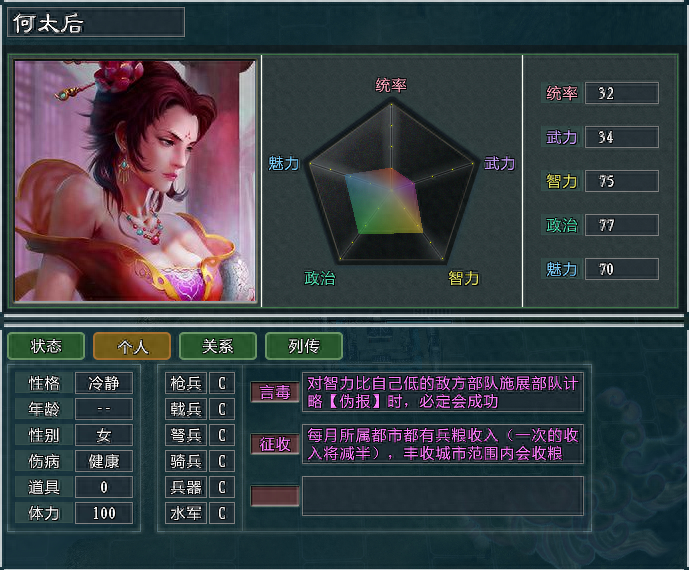
Task: Click the 政治 value field showing 77
Action: point(622,225)
